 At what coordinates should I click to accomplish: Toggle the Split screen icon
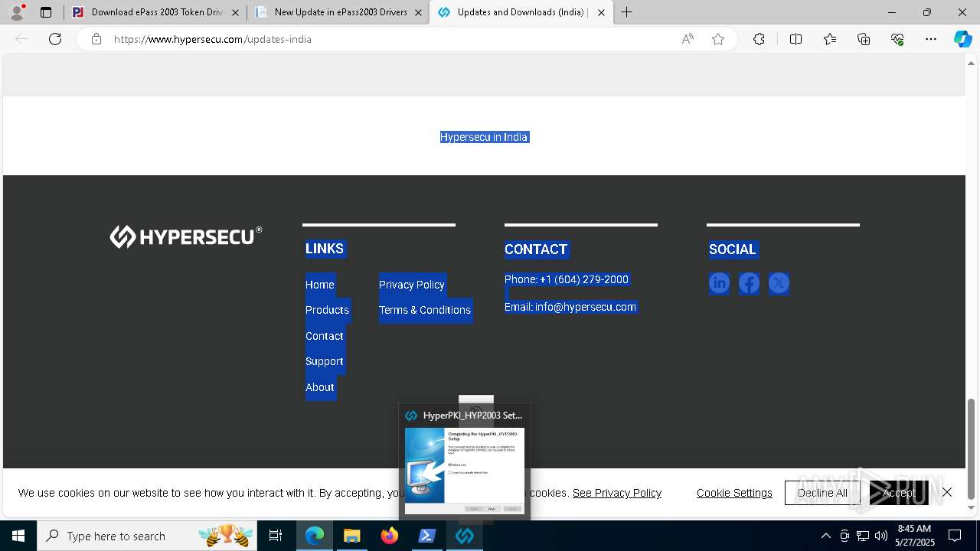point(795,39)
